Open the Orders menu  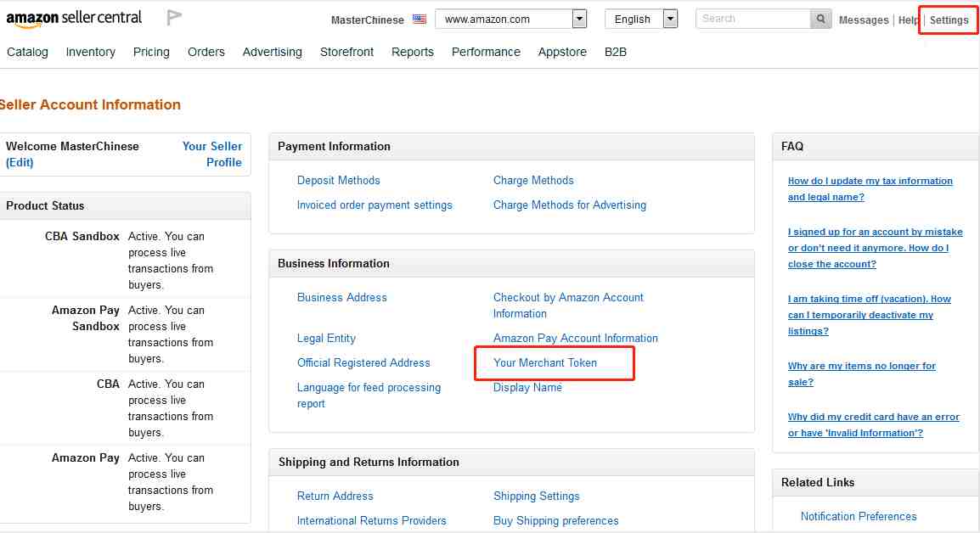[206, 52]
